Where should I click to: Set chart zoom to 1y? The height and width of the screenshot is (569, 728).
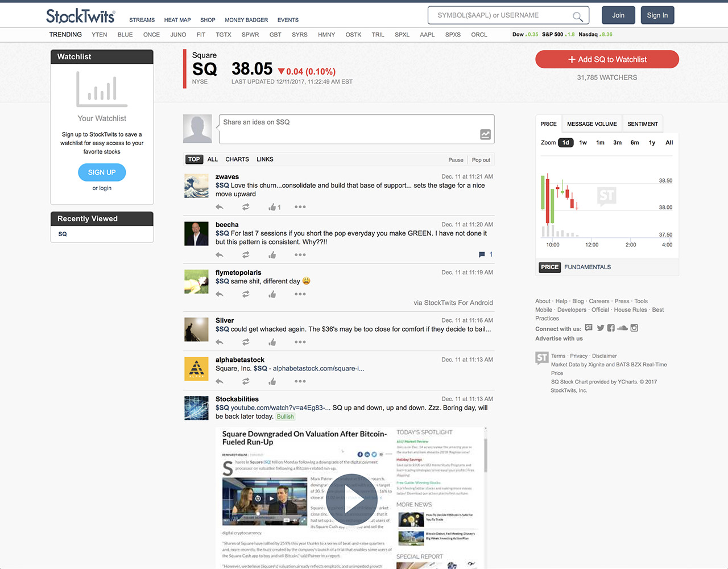pos(652,143)
